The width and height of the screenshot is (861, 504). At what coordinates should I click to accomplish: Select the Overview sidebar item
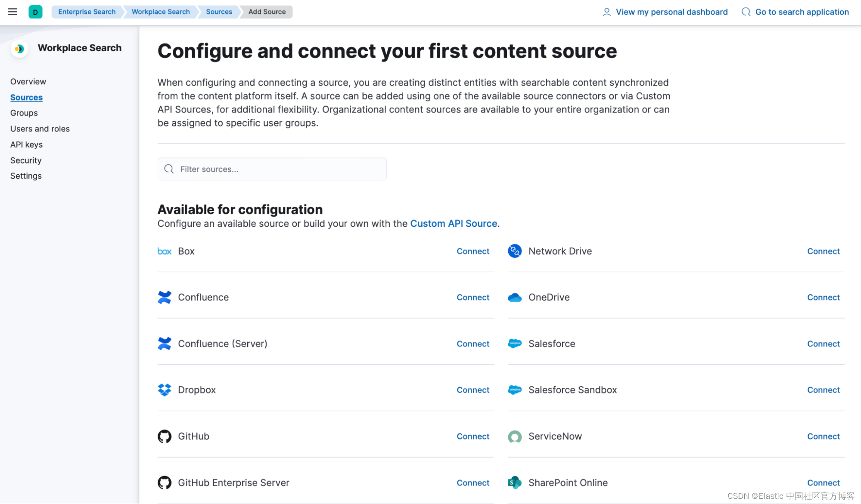pyautogui.click(x=28, y=81)
